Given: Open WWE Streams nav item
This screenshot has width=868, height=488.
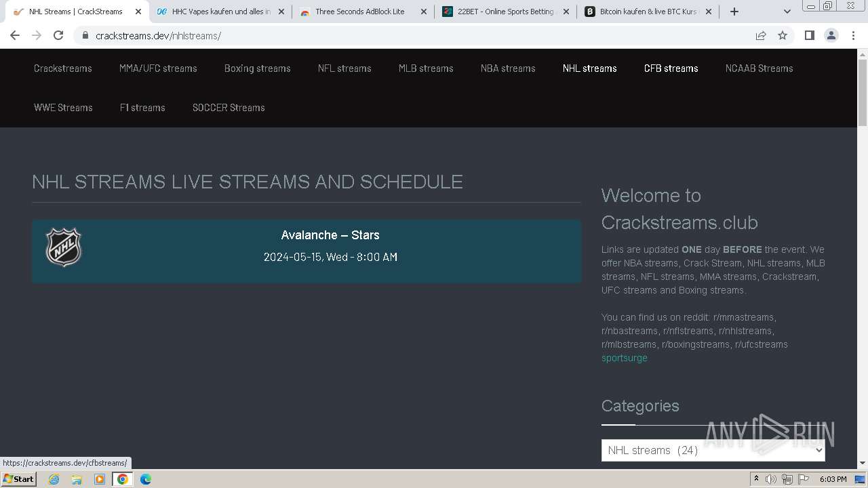Looking at the screenshot, I should (63, 108).
